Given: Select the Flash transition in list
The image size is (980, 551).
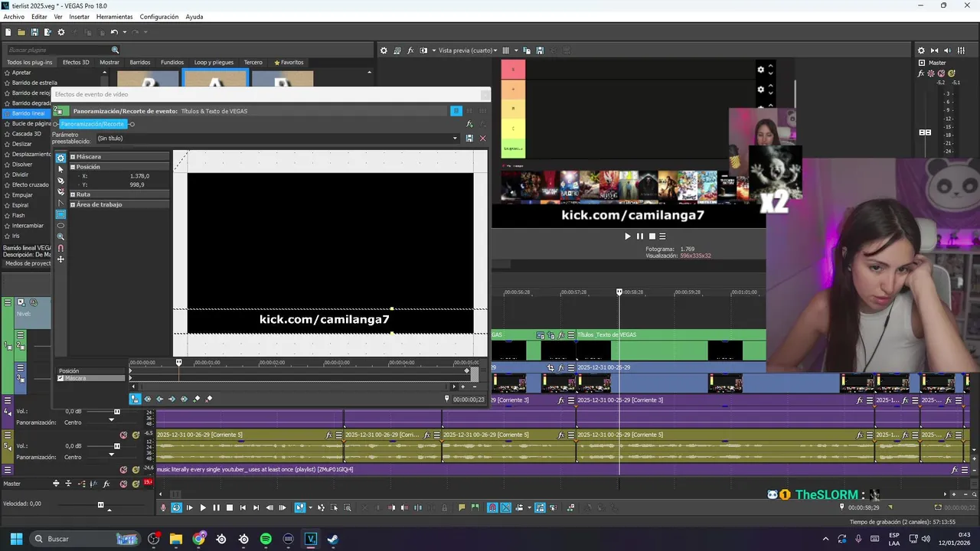Looking at the screenshot, I should tap(18, 216).
